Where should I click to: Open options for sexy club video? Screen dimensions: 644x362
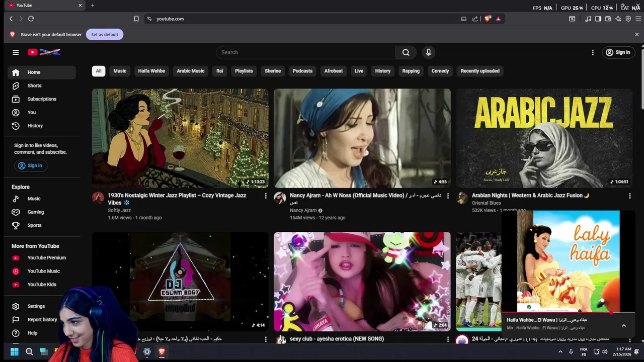pyautogui.click(x=448, y=339)
